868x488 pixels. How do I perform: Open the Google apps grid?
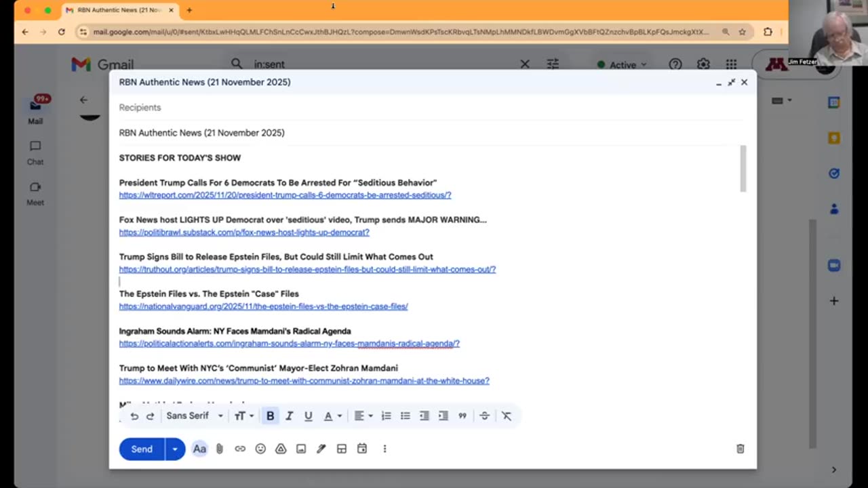(x=731, y=64)
